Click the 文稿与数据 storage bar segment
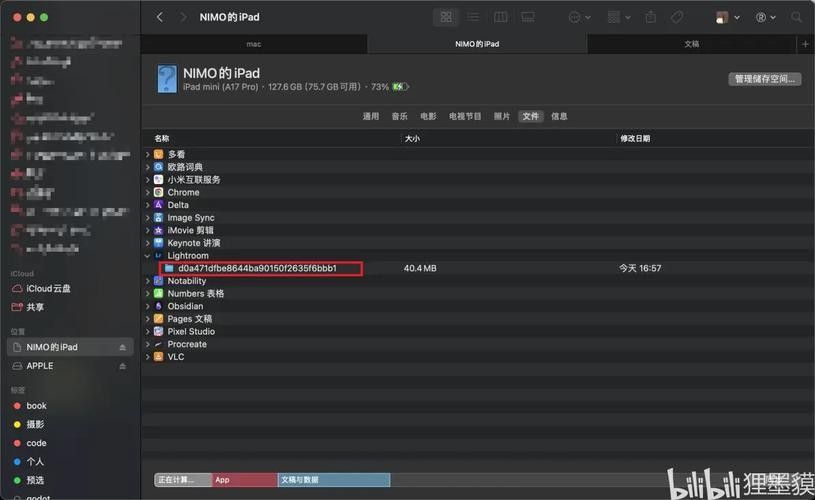 click(334, 480)
